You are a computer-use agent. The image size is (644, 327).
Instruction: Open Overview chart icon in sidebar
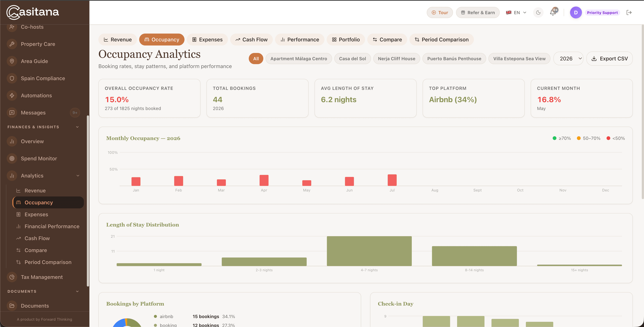tap(12, 141)
